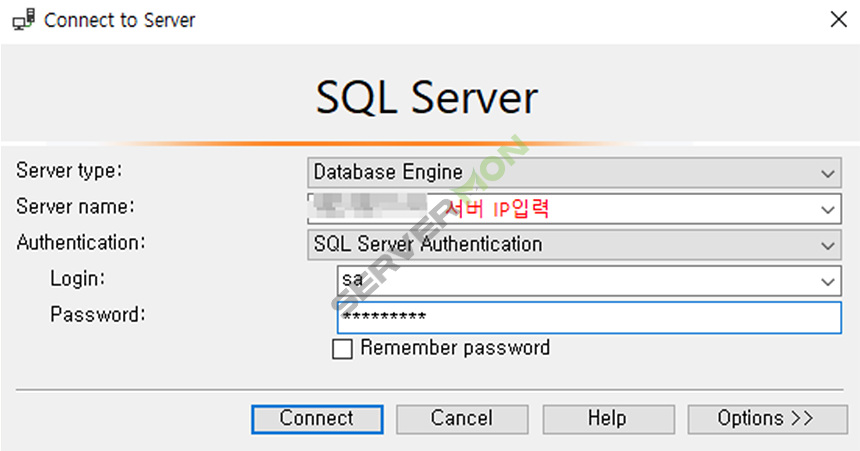Open the Login dropdown arrow
This screenshot has height=451, width=860.
click(x=828, y=281)
